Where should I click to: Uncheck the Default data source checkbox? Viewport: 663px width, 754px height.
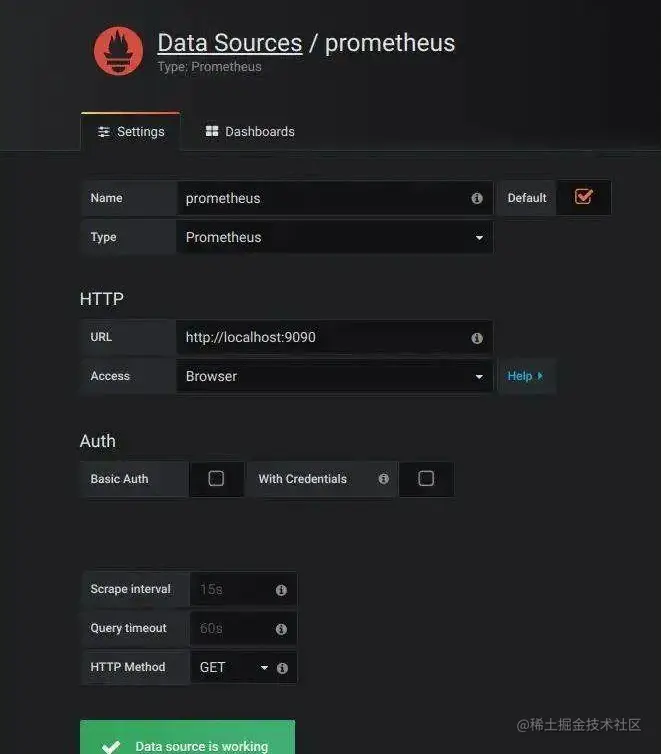[x=583, y=196]
